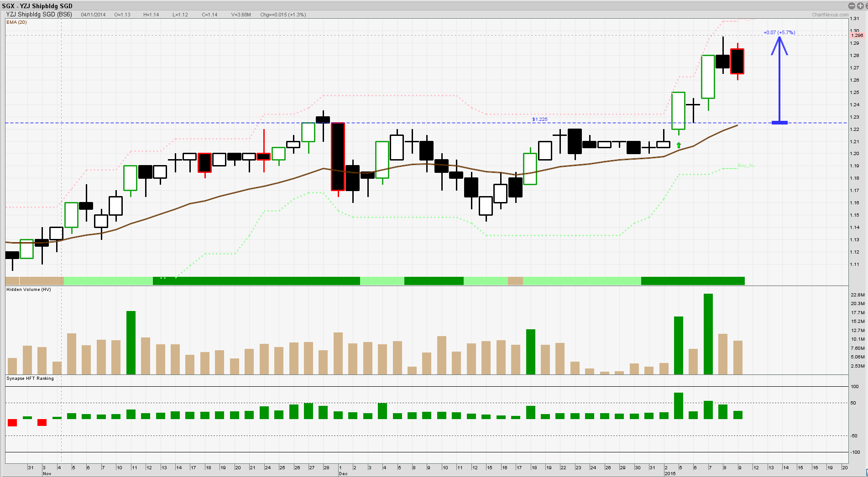
Task: Select the last red-bordered black candlestick
Action: [x=737, y=61]
